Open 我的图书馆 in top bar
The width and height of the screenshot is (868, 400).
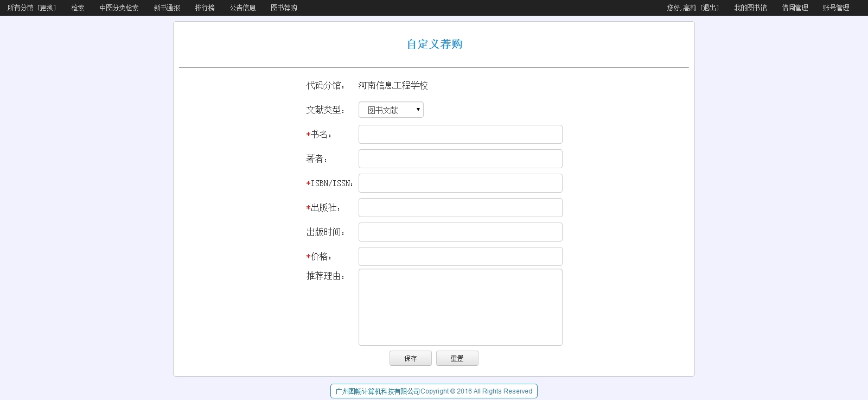750,8
